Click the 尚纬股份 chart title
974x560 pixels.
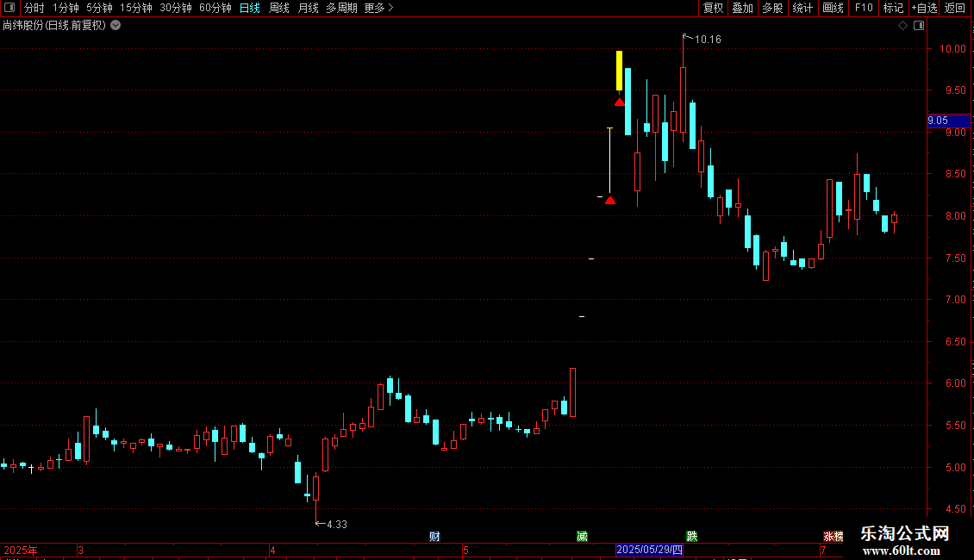click(54, 26)
